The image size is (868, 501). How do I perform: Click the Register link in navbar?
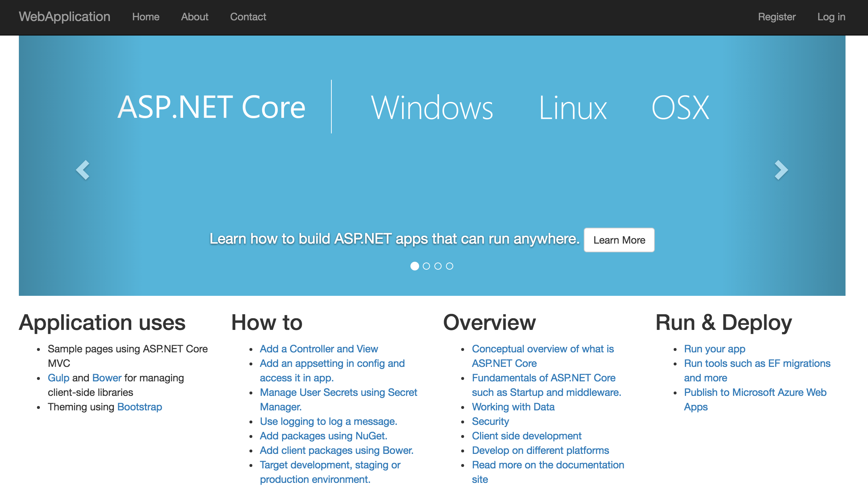point(777,17)
